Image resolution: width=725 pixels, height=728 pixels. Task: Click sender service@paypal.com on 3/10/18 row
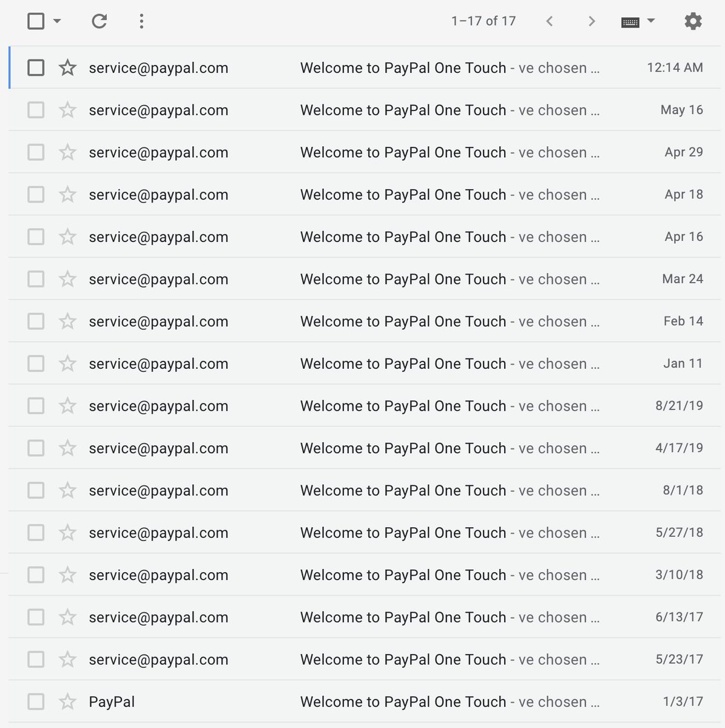pos(158,575)
